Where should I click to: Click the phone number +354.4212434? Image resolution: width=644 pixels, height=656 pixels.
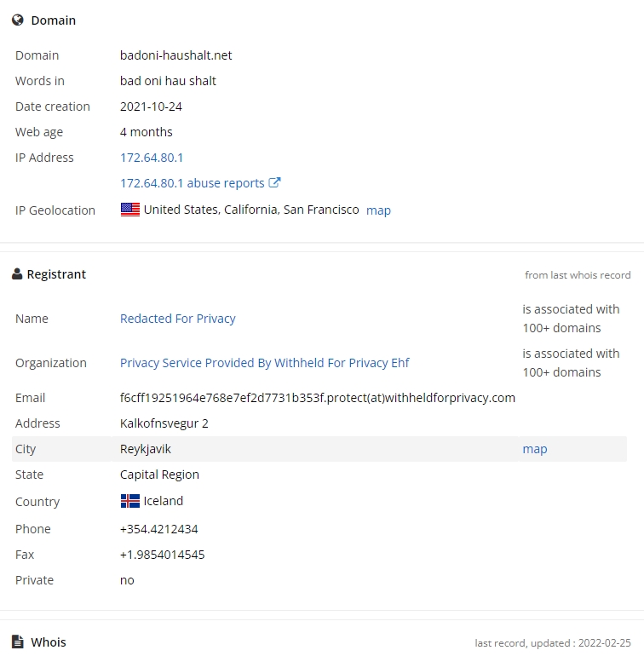pyautogui.click(x=159, y=529)
